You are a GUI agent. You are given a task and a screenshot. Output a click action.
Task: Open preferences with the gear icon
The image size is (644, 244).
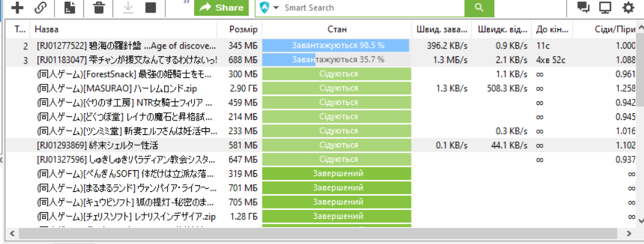click(628, 7)
